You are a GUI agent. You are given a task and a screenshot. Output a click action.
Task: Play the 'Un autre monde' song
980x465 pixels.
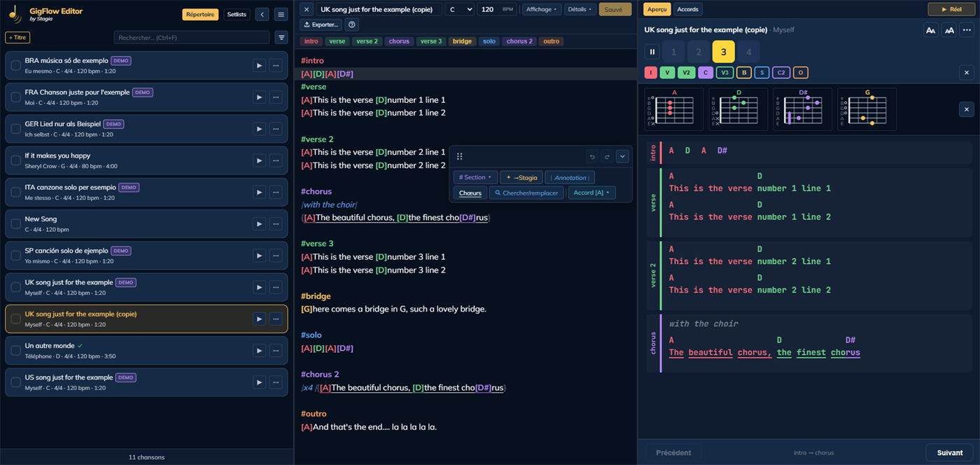[259, 351]
